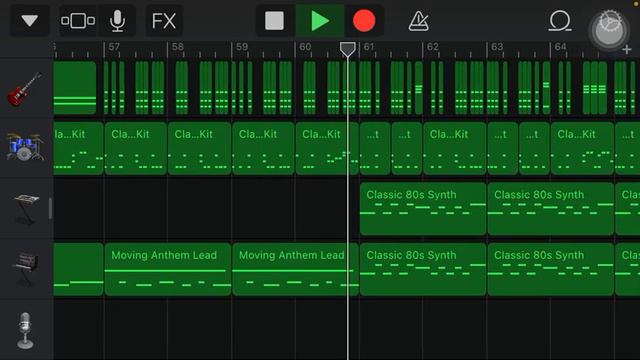Select Cla...Kit drum region at bar 59
The image size is (640, 360).
[263, 149]
